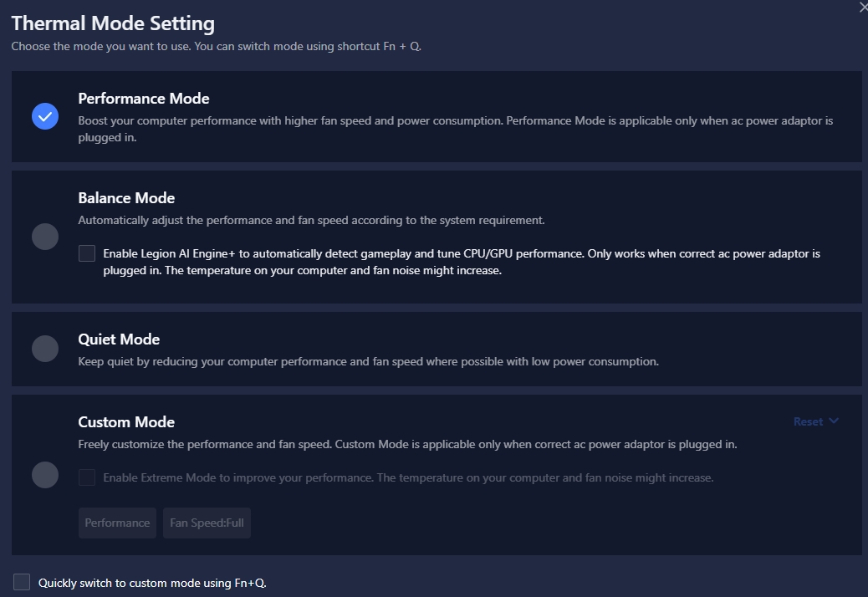
Task: Click the Reset link in Custom Mode
Action: tap(809, 421)
